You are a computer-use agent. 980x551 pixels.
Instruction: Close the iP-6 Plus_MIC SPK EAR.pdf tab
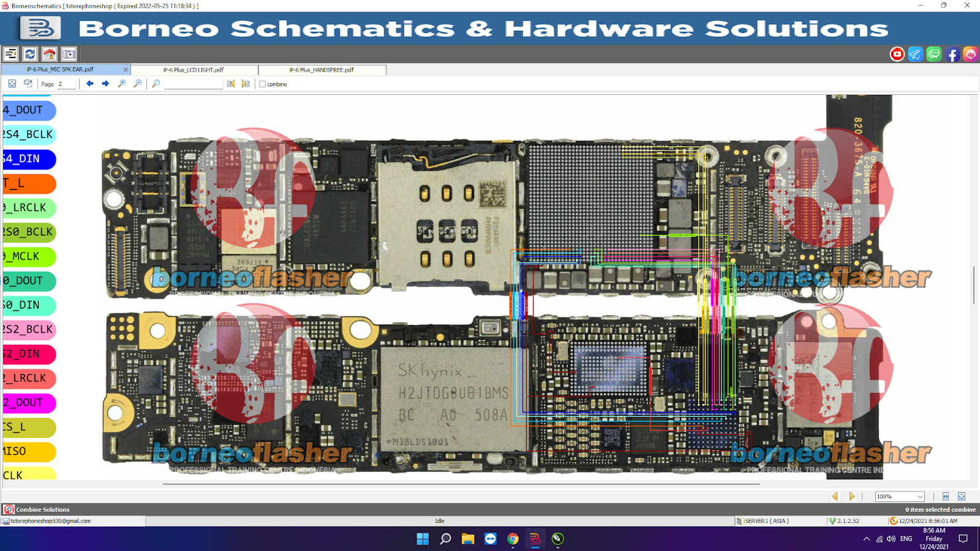coord(126,70)
